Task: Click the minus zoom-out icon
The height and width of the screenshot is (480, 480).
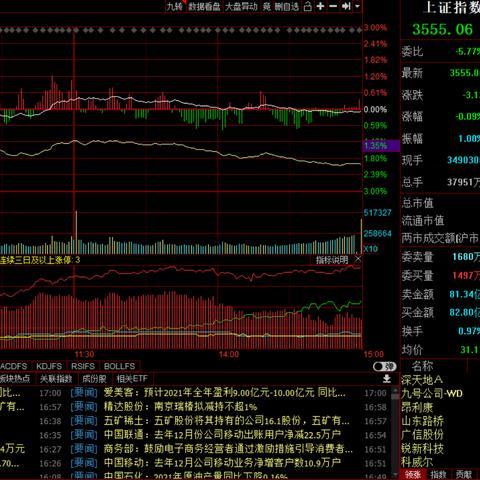Action: pyautogui.click(x=333, y=6)
